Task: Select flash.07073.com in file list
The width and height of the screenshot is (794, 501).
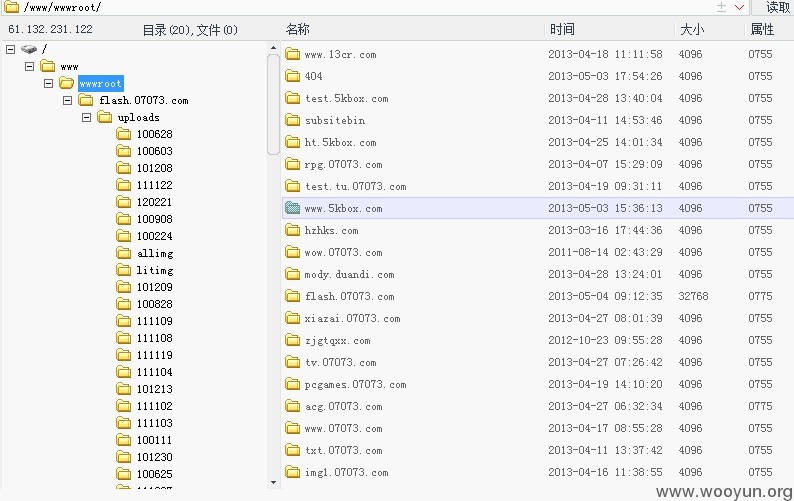Action: tap(349, 296)
